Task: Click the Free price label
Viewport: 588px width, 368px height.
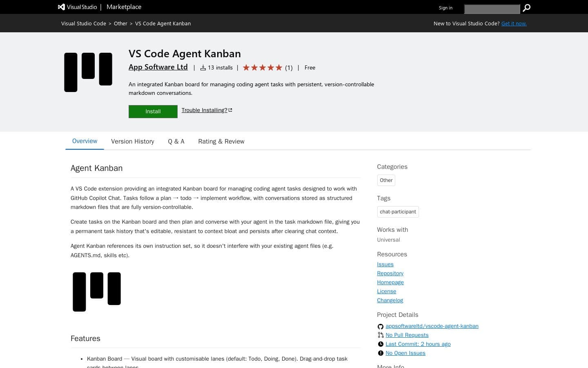Action: click(x=310, y=68)
